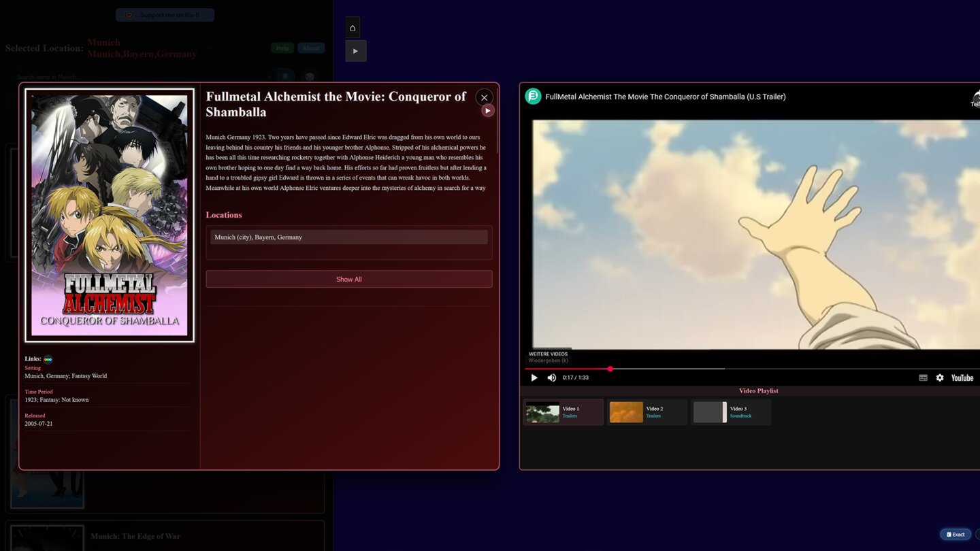Click the video progress bar scrubber

[610, 369]
